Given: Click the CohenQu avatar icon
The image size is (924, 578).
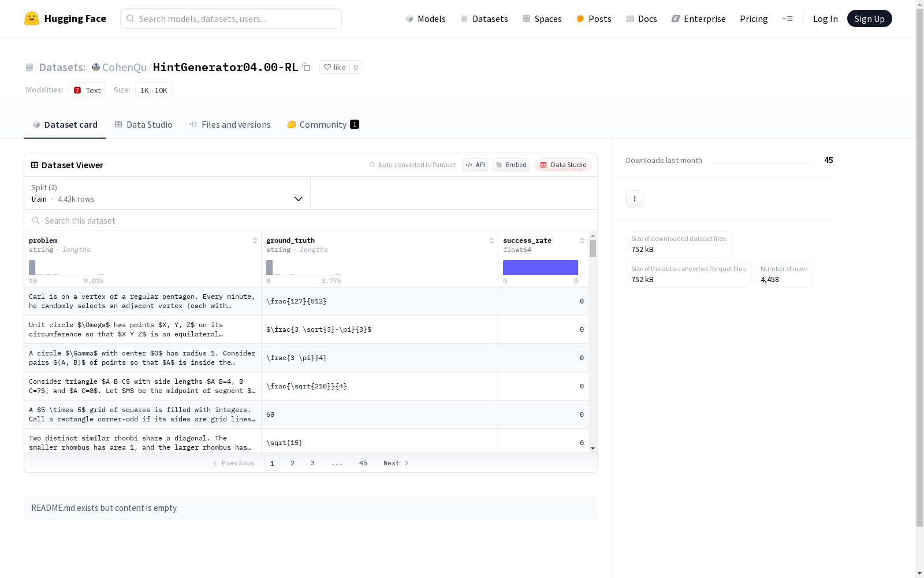Looking at the screenshot, I should tap(96, 67).
